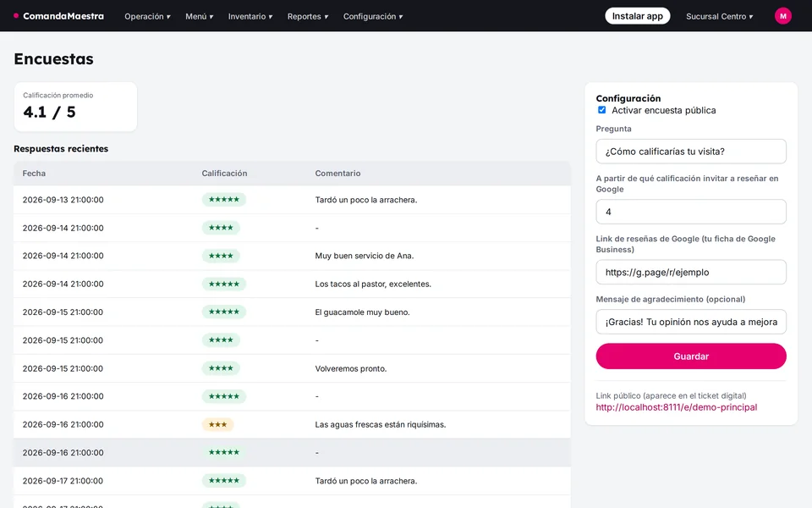Image resolution: width=812 pixels, height=508 pixels.
Task: Select comment 'Los tacos al pastor, excelentes.'
Action: 373,284
